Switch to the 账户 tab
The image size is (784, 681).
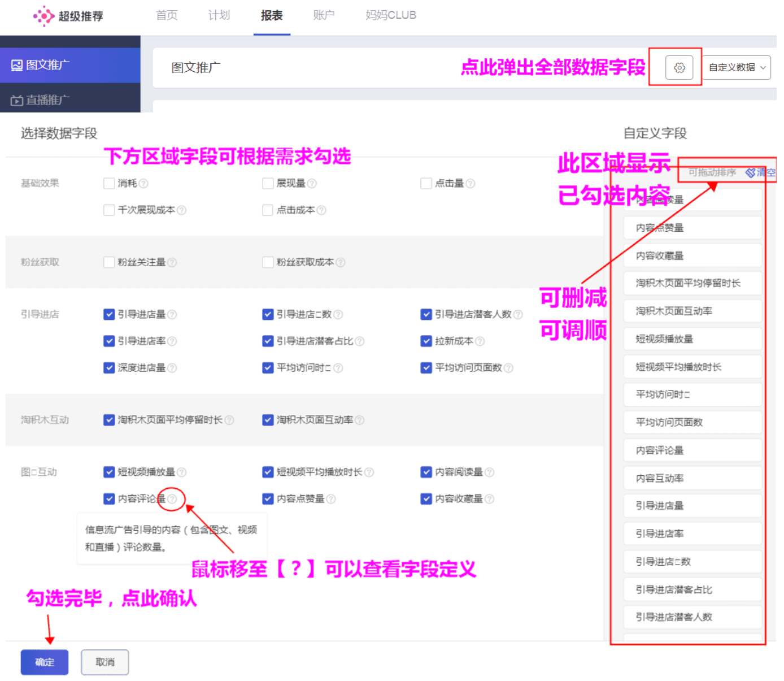tap(324, 16)
